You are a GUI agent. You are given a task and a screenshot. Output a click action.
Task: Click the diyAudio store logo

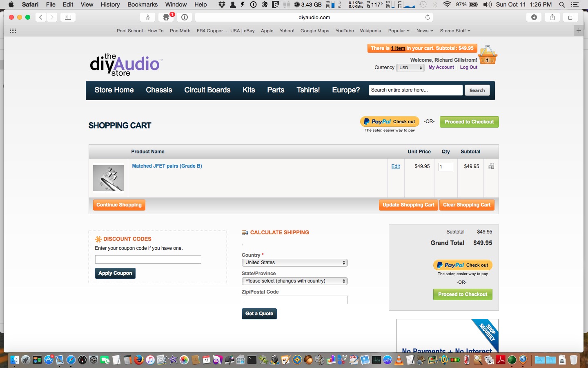[125, 65]
